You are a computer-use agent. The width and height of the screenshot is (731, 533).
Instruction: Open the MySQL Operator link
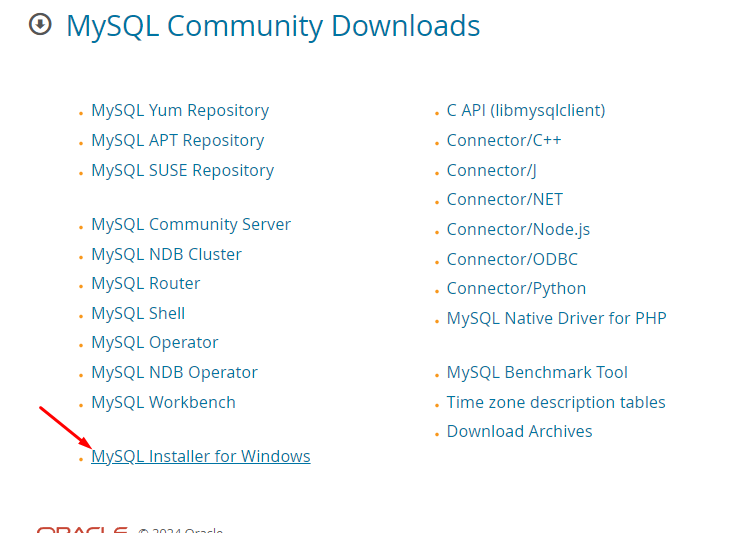pos(155,343)
